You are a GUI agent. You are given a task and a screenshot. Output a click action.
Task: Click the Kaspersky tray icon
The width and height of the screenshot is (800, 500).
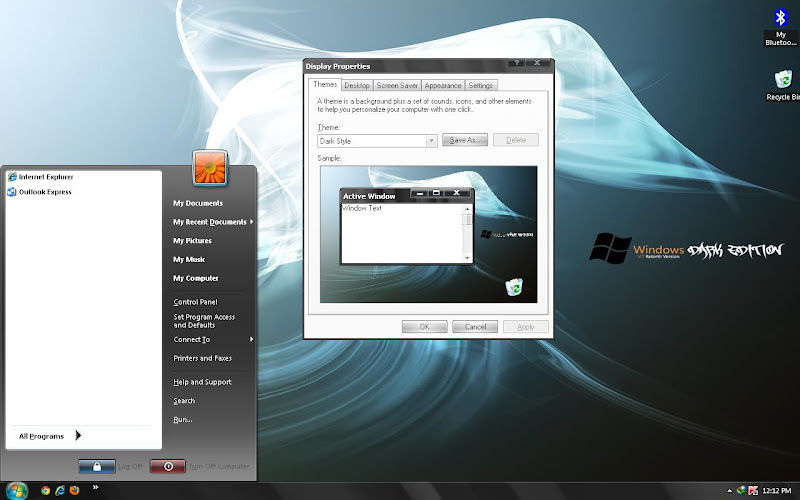pos(753,491)
